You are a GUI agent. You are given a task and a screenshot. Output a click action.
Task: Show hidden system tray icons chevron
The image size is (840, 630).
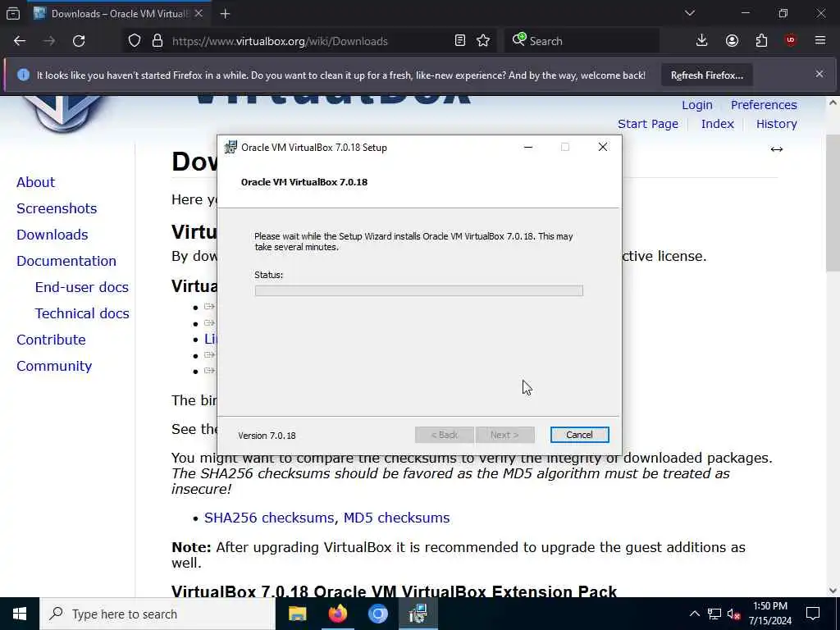tap(694, 614)
